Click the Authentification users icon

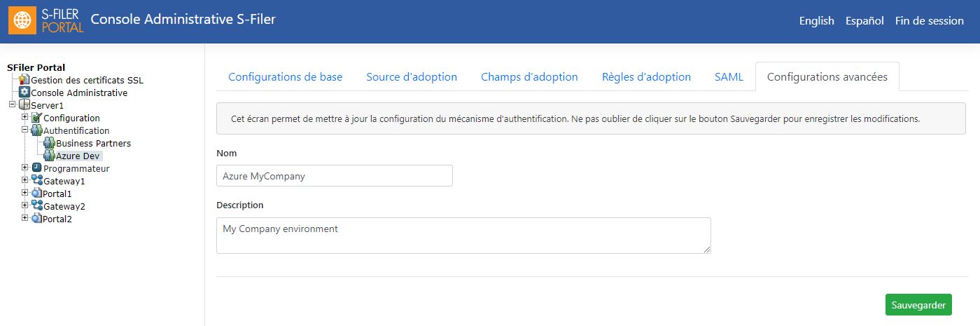tap(37, 130)
